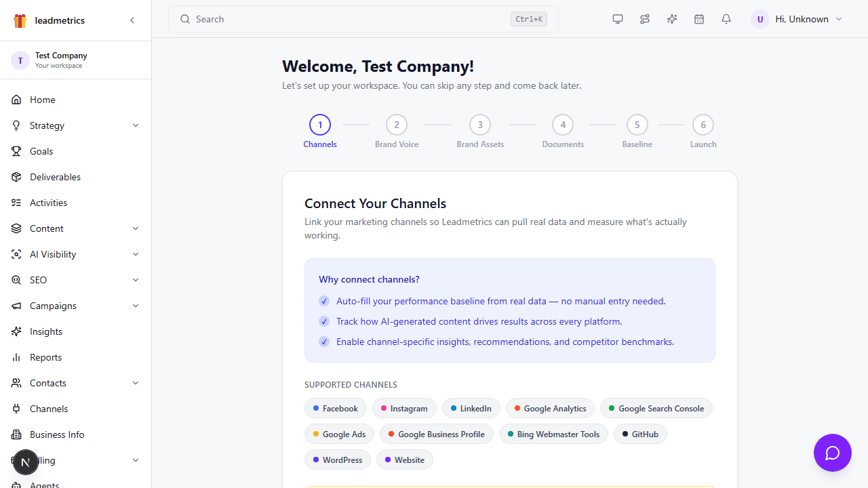The height and width of the screenshot is (488, 868).
Task: Open the Hi, Unknown user dropdown
Action: coord(797,19)
